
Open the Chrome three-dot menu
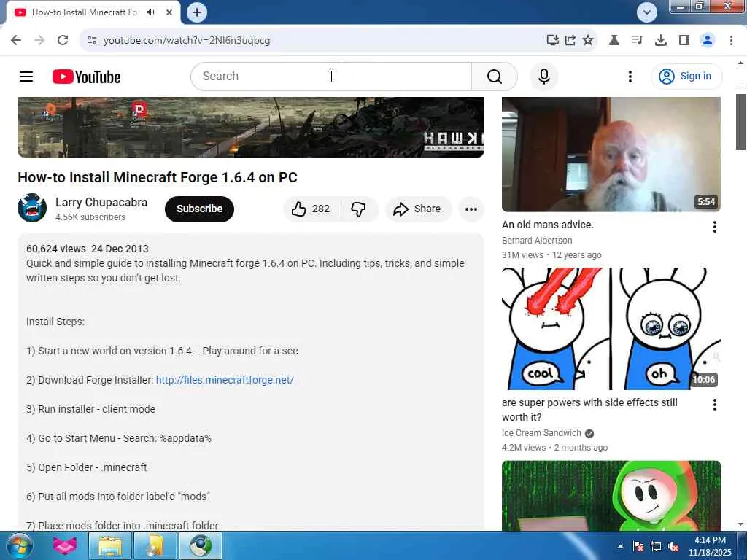point(731,41)
